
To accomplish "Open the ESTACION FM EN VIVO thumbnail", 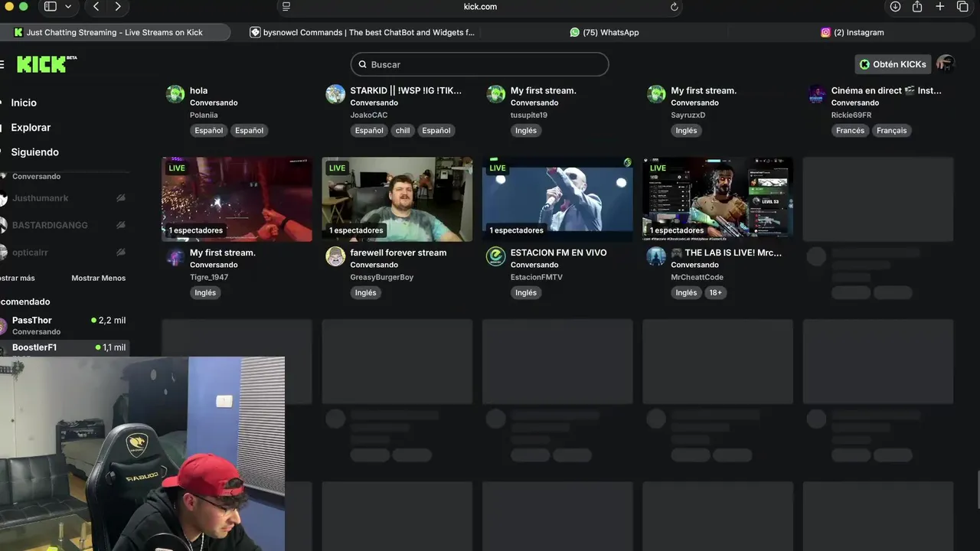I will [x=557, y=199].
